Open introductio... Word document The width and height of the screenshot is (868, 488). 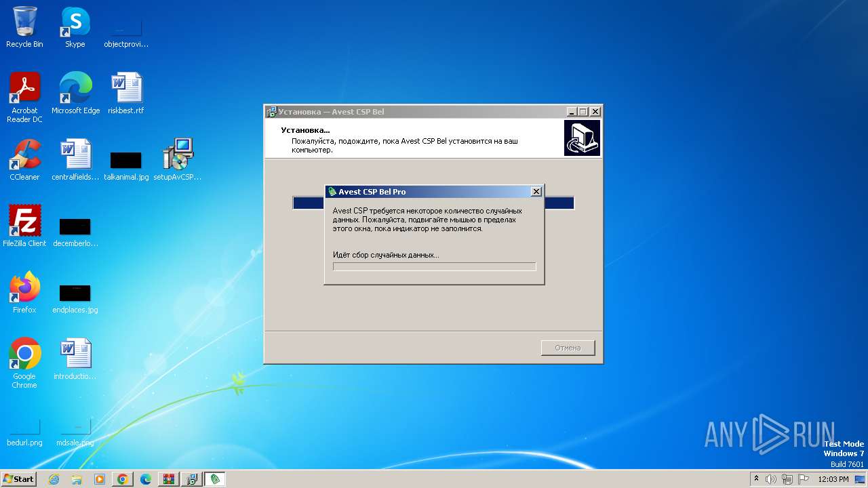pyautogui.click(x=75, y=359)
